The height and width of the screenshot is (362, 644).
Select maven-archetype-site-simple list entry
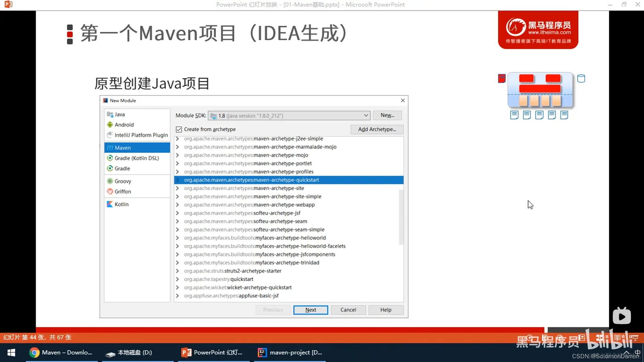[287, 196]
